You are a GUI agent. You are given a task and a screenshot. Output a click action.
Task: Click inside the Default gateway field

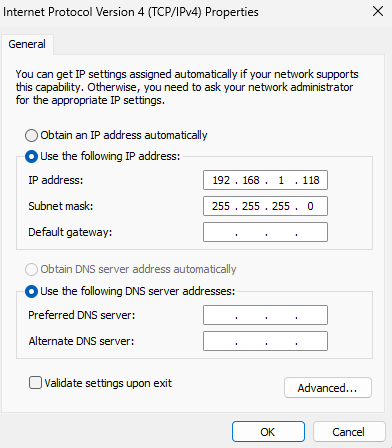click(265, 232)
